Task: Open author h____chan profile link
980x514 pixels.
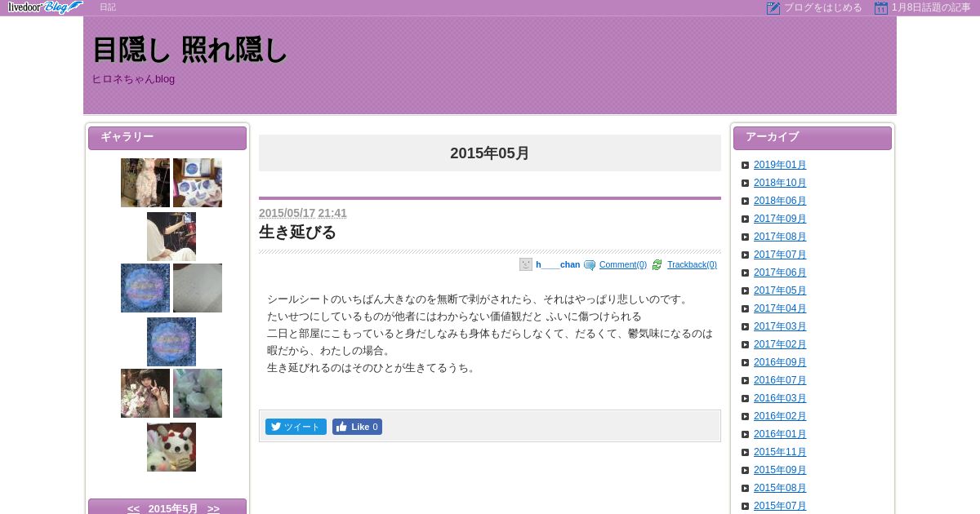Action: (x=558, y=265)
